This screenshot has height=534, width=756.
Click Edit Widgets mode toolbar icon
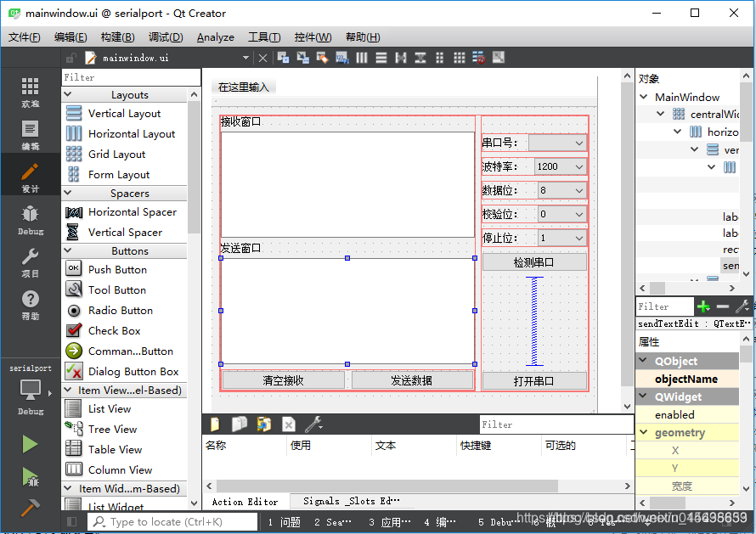coord(283,58)
